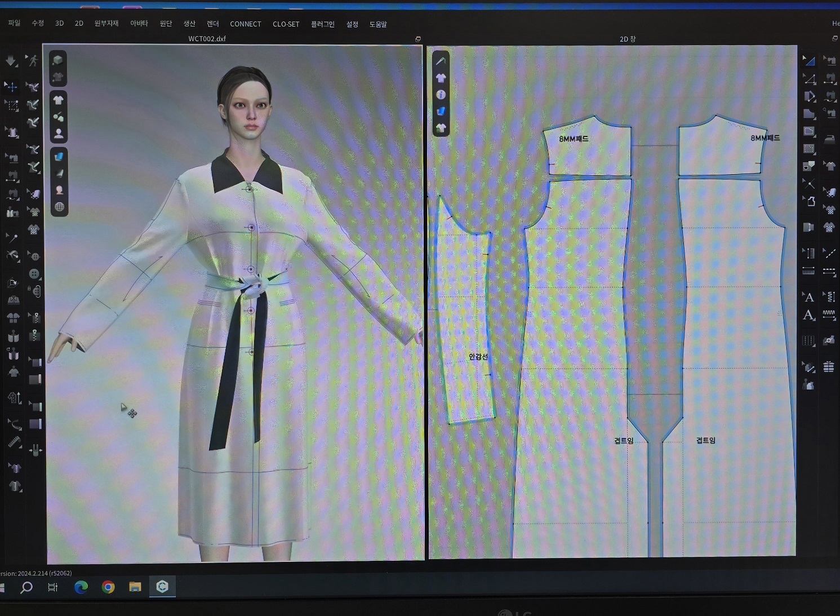
Task: Select the Steam iron tool
Action: click(x=829, y=139)
